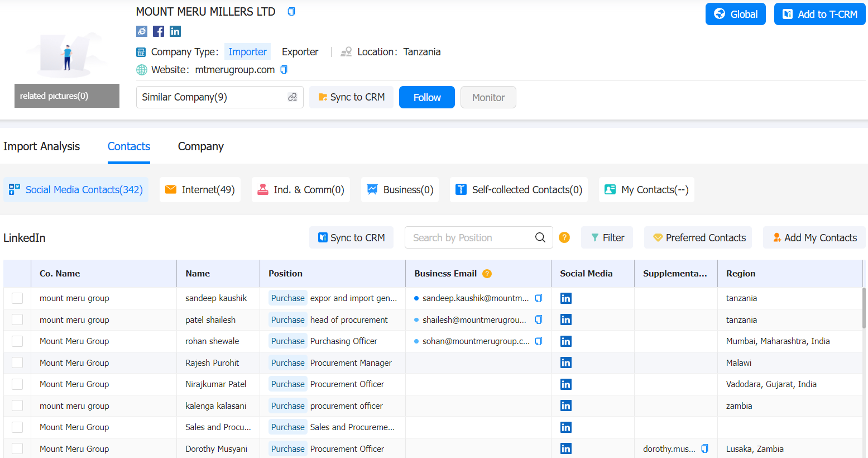
Task: Copy the company name MOUNT MERU MILLERS LTD
Action: pyautogui.click(x=291, y=12)
